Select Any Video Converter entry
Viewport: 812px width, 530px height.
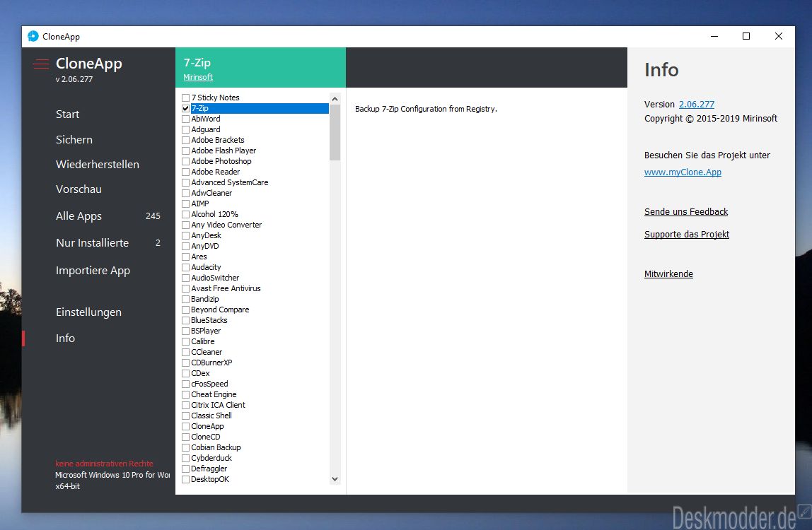point(226,225)
